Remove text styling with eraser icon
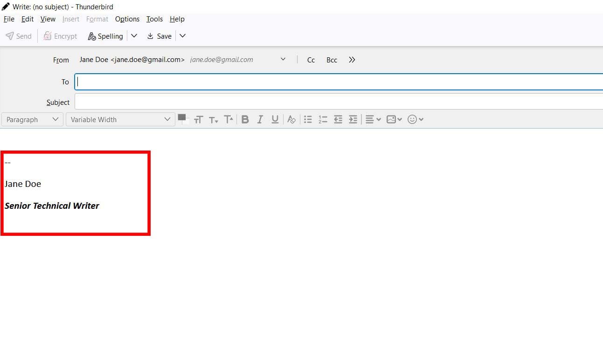Viewport: 603px width, 364px height. 291,119
